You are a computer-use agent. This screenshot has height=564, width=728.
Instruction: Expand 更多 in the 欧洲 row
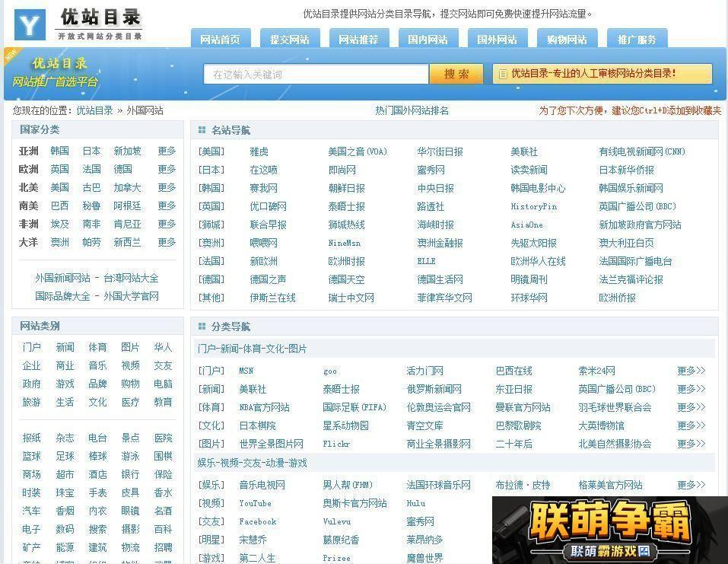(x=167, y=169)
